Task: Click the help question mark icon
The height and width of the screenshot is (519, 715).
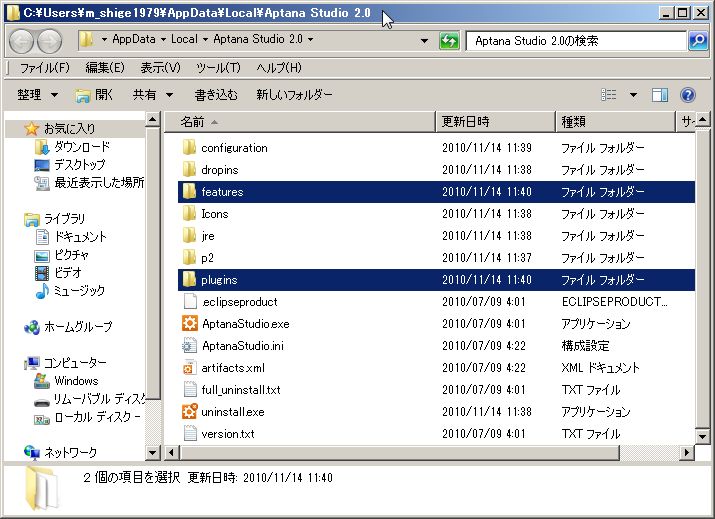Action: [x=688, y=95]
